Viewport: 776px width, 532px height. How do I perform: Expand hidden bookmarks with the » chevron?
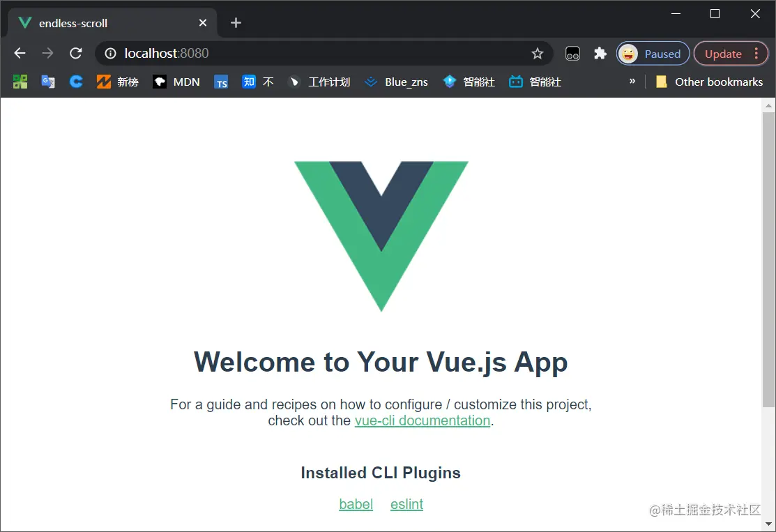(x=632, y=81)
